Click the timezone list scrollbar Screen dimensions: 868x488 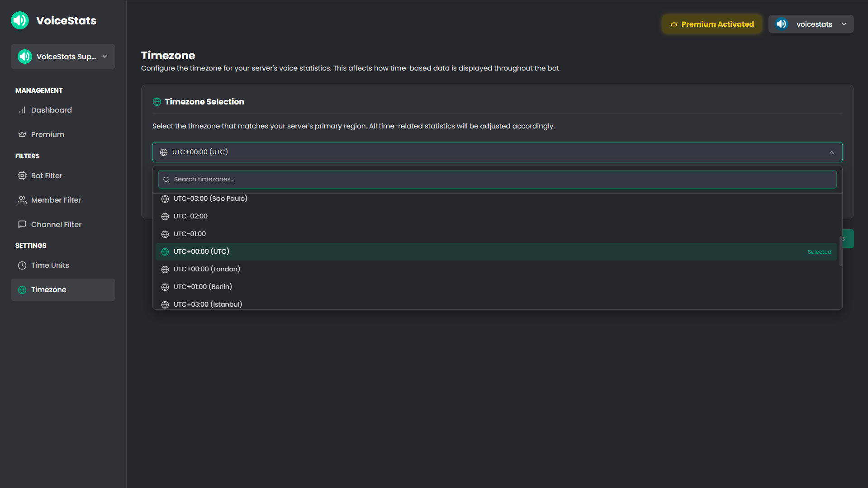point(840,251)
